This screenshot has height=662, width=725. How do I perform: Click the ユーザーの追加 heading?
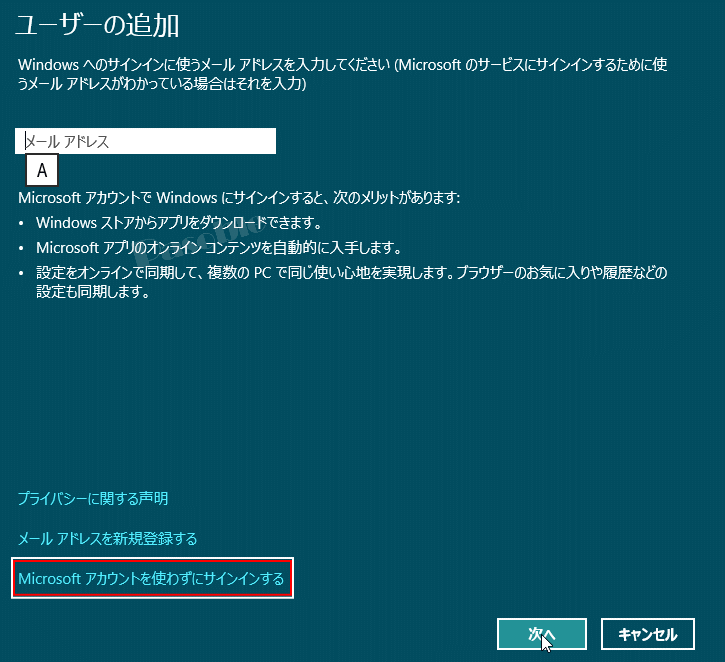97,25
